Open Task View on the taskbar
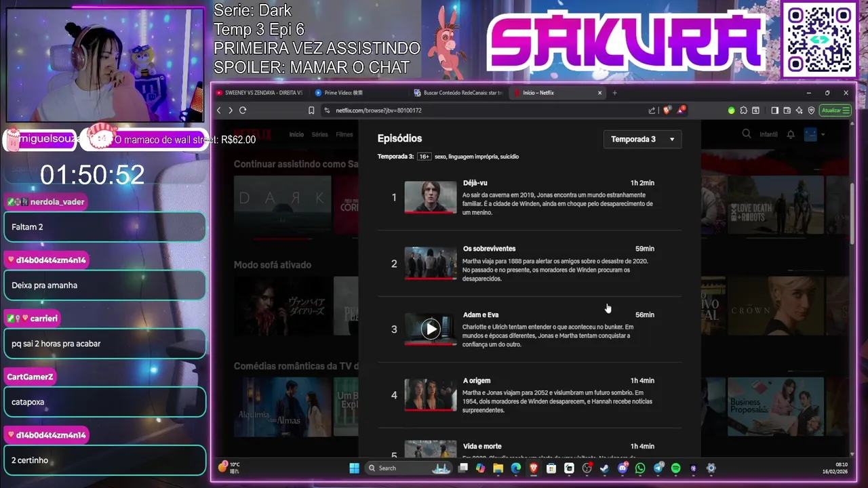 pyautogui.click(x=462, y=468)
